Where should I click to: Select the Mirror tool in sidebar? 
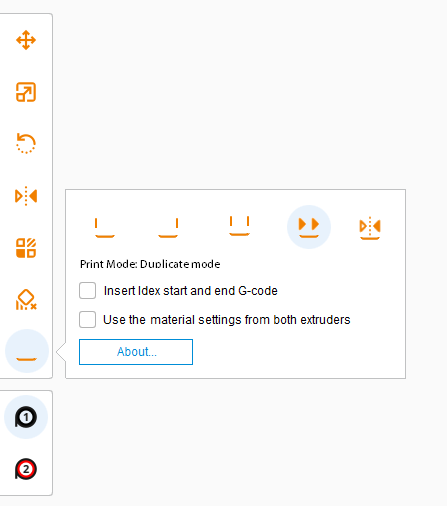pyautogui.click(x=26, y=196)
